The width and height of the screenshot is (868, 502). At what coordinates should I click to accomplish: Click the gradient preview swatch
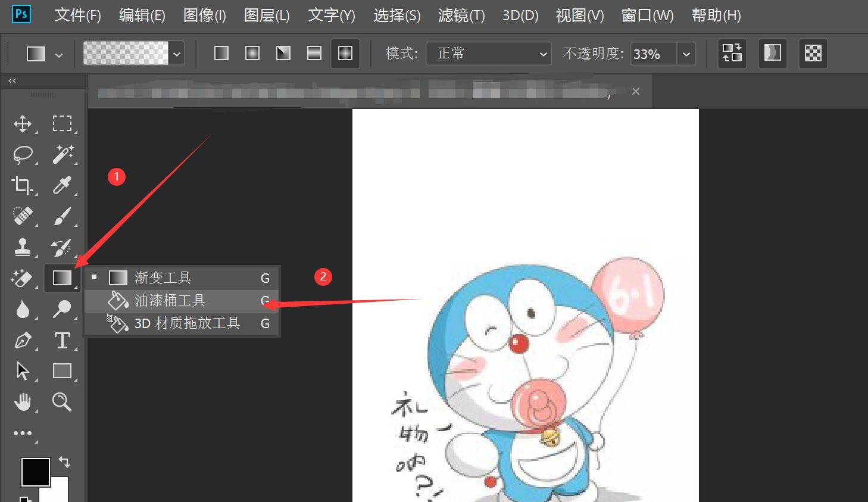[x=126, y=54]
